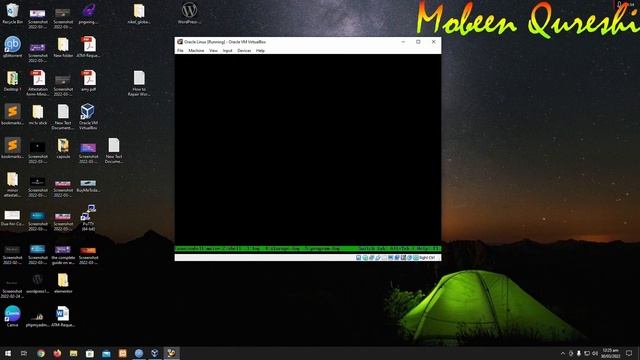Viewport: 640px width, 360px height.
Task: Switch to VirtualBox Manager cube icon in taskbar
Action: 155,353
